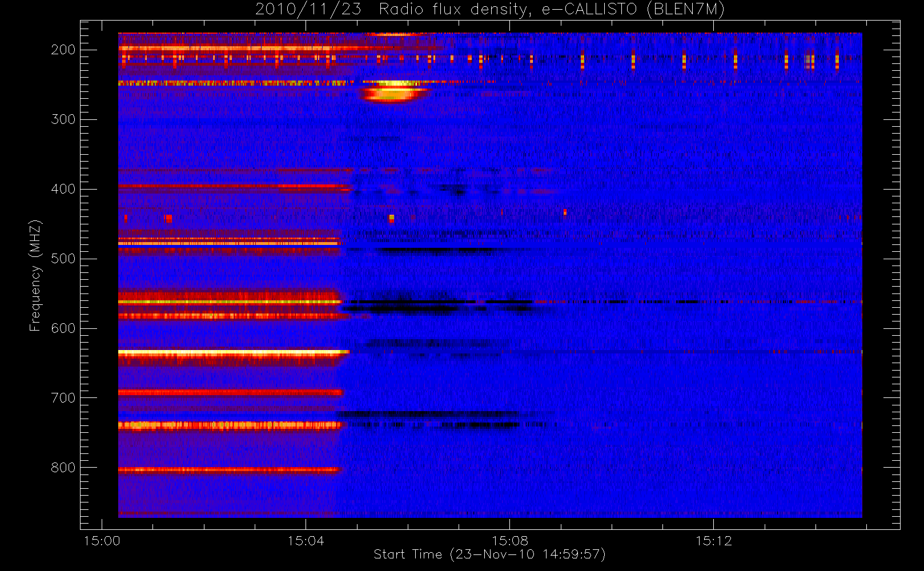Click the 500 frequency tick label
The image size is (924, 571).
coord(63,259)
